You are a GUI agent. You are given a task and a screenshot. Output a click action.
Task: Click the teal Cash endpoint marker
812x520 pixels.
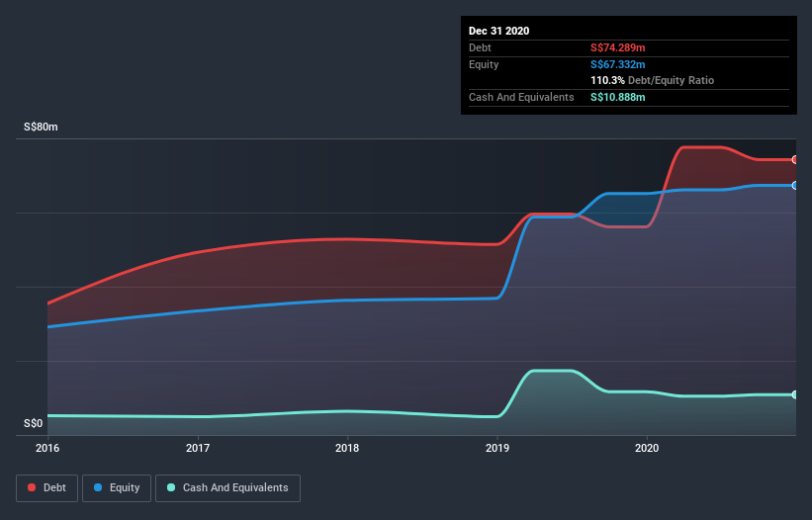click(x=795, y=394)
